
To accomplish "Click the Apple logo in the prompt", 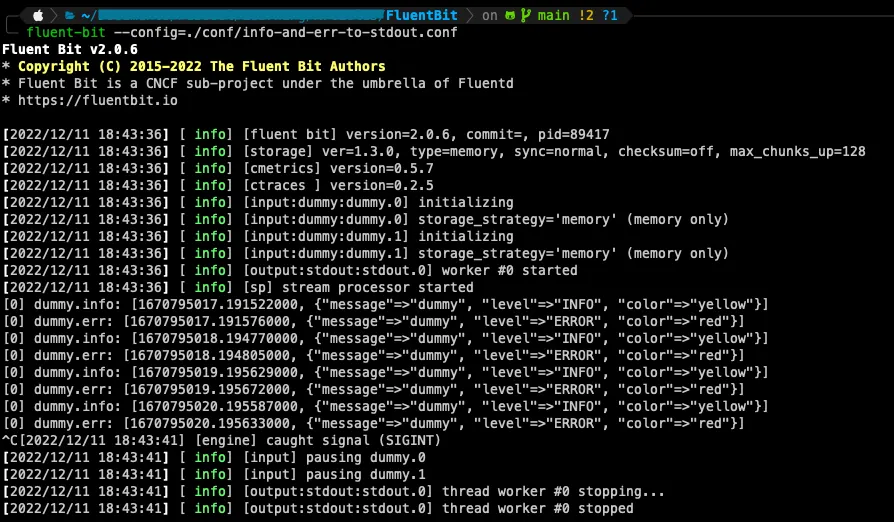I will coord(38,15).
